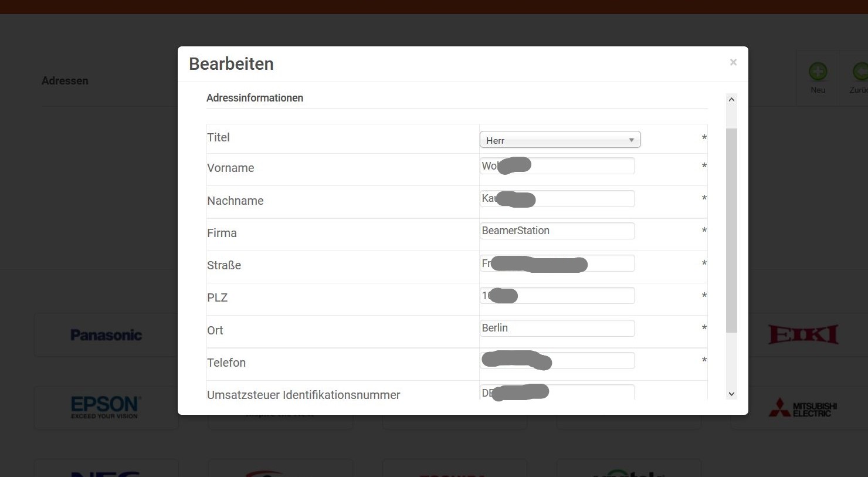Click the green Neu plus icon

tap(818, 72)
